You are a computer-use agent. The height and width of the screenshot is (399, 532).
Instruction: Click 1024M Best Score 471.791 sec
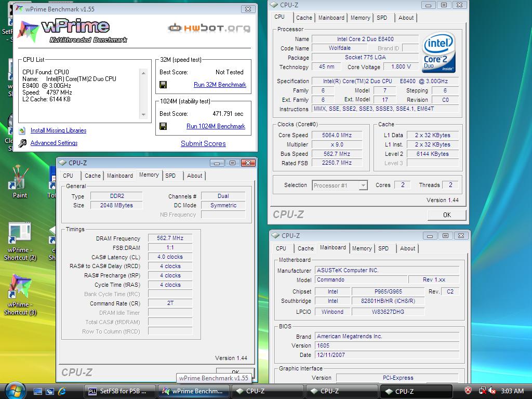pos(228,114)
